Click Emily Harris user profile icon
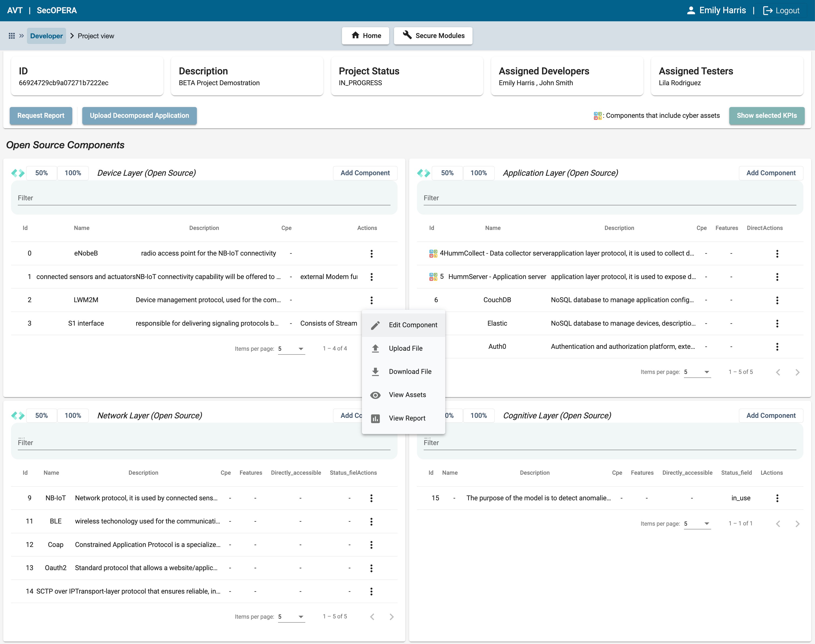Screen dimensions: 815x644 [691, 11]
